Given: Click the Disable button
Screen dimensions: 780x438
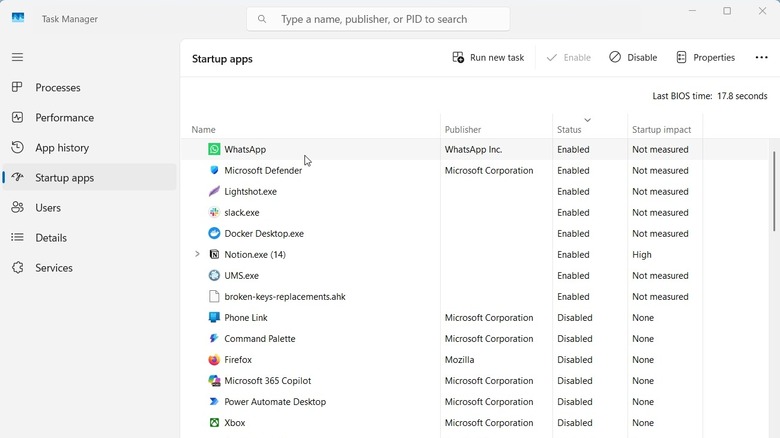Looking at the screenshot, I should 633,57.
